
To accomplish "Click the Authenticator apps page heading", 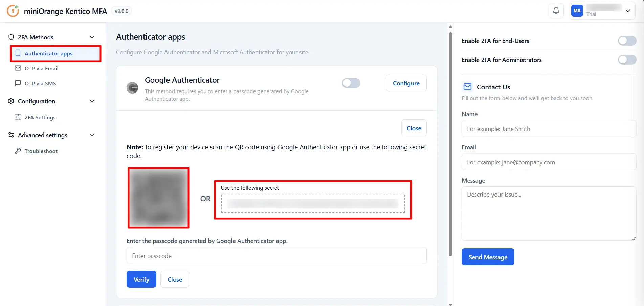I will coord(151,37).
